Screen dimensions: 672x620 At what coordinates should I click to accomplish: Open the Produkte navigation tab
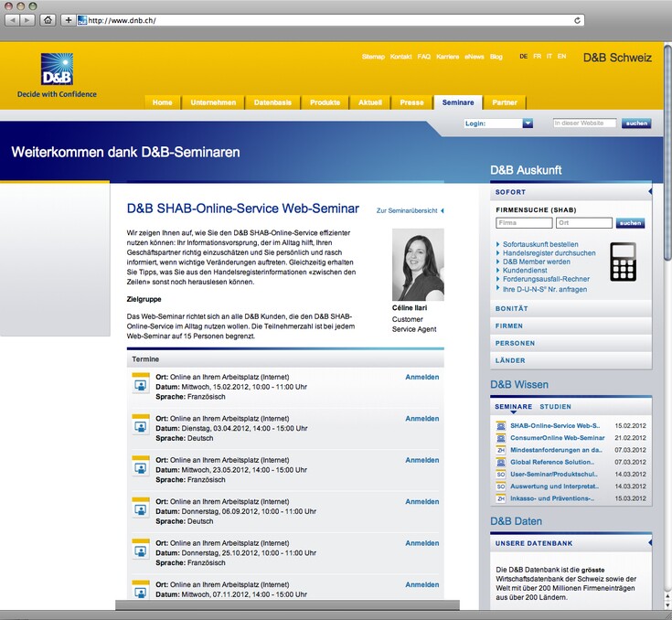[x=325, y=102]
